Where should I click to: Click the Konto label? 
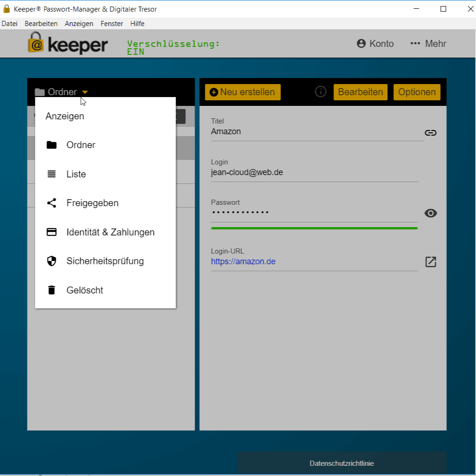pyautogui.click(x=381, y=44)
